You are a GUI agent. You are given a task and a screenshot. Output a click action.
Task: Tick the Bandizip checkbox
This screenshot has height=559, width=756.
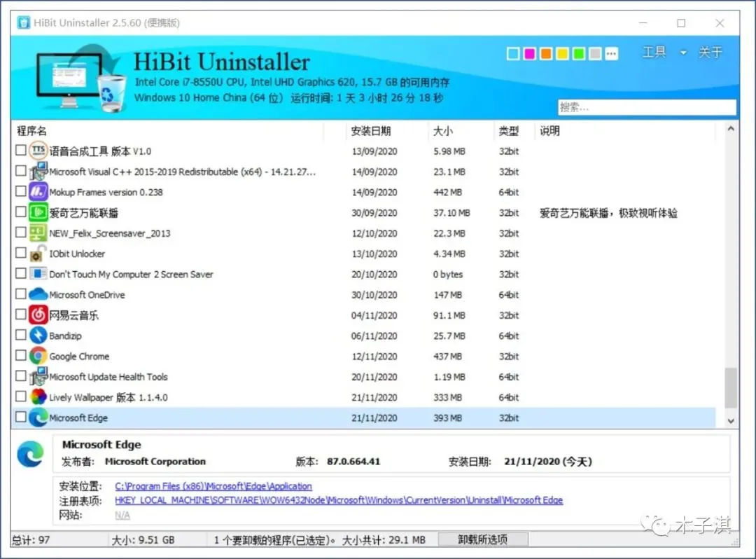(20, 334)
